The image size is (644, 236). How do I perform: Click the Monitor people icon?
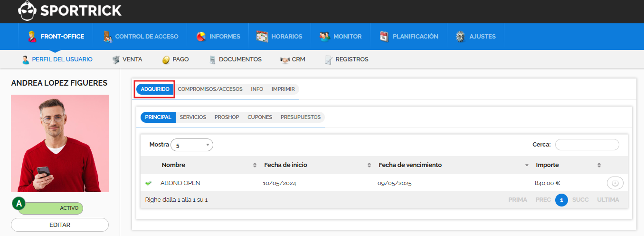click(325, 36)
